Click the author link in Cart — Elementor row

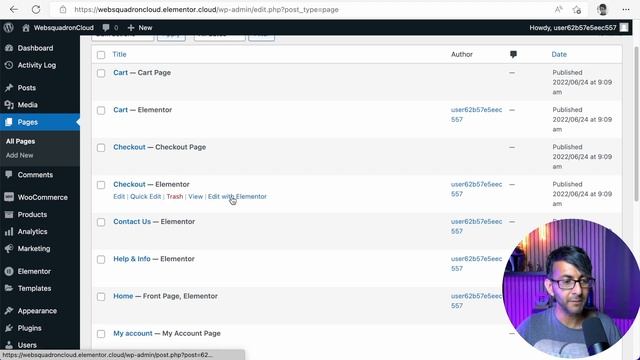point(476,115)
